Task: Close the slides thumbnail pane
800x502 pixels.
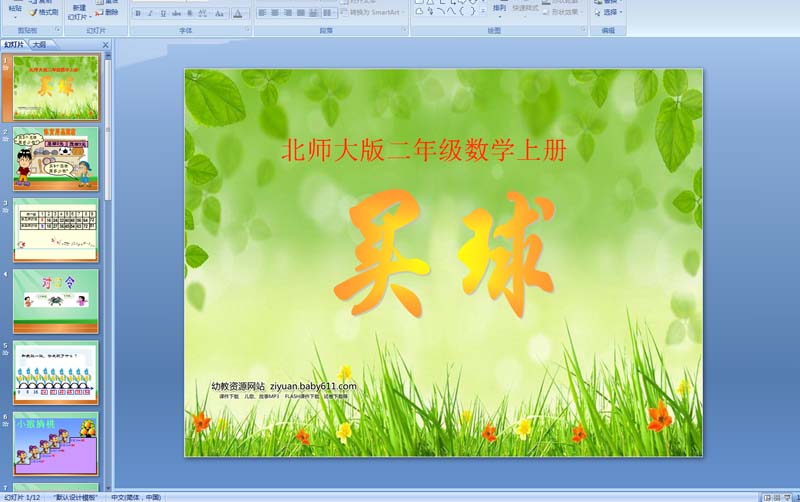Action: (x=106, y=45)
